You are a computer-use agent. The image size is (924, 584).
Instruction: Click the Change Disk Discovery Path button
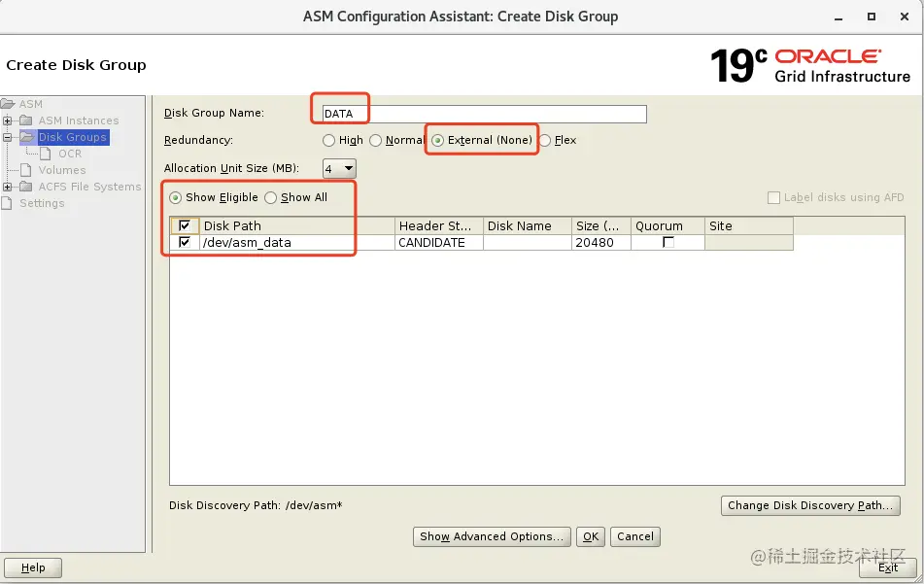click(810, 505)
